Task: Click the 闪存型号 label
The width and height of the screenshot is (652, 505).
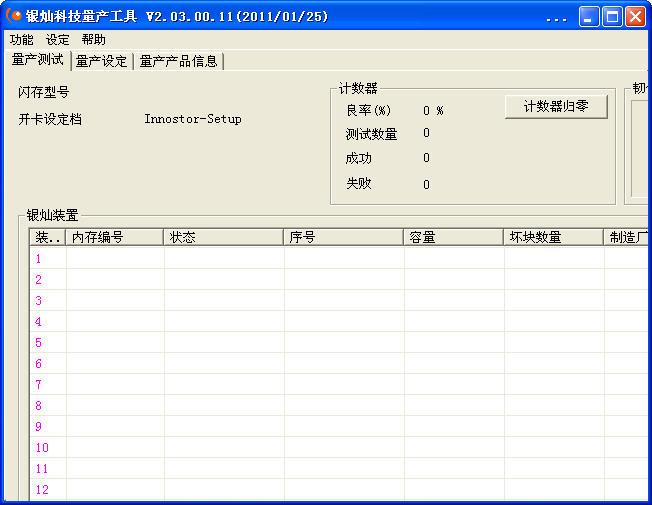Action: [x=43, y=92]
